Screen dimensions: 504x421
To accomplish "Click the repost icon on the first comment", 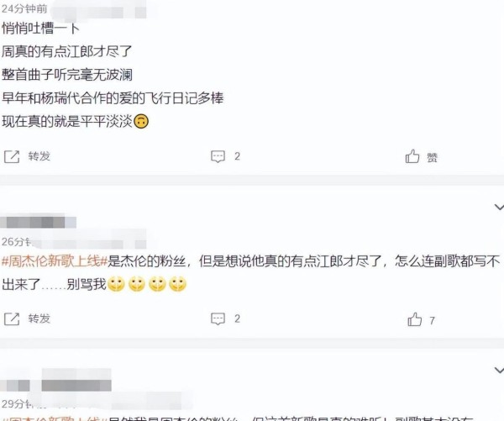I will click(x=12, y=156).
